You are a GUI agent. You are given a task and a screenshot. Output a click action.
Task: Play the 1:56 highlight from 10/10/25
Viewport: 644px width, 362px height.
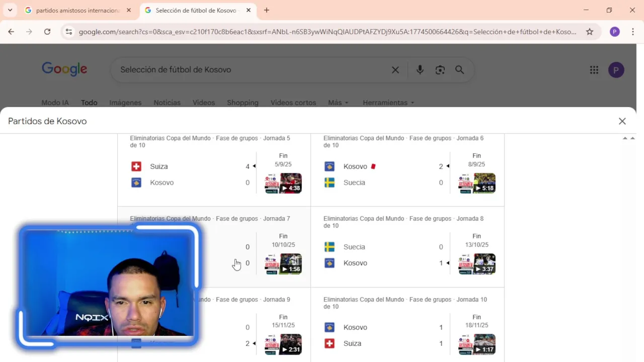point(283,264)
